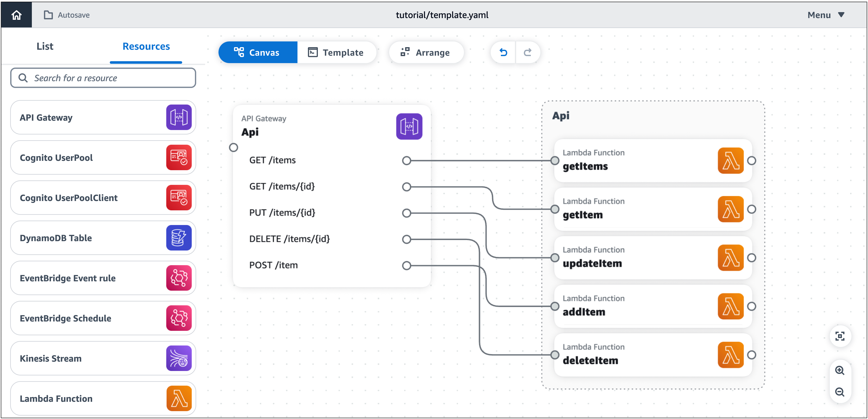Select the API Gateway resource icon
The image size is (868, 419).
pyautogui.click(x=179, y=117)
